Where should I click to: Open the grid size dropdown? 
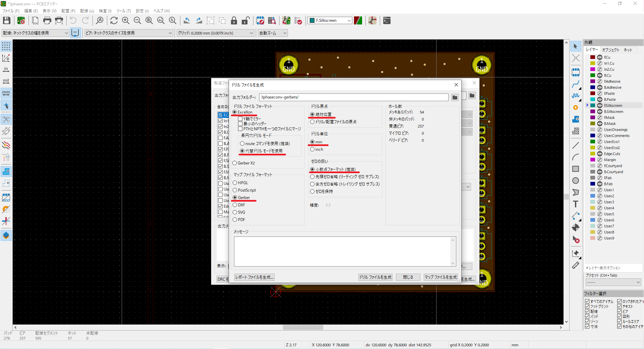(x=215, y=33)
